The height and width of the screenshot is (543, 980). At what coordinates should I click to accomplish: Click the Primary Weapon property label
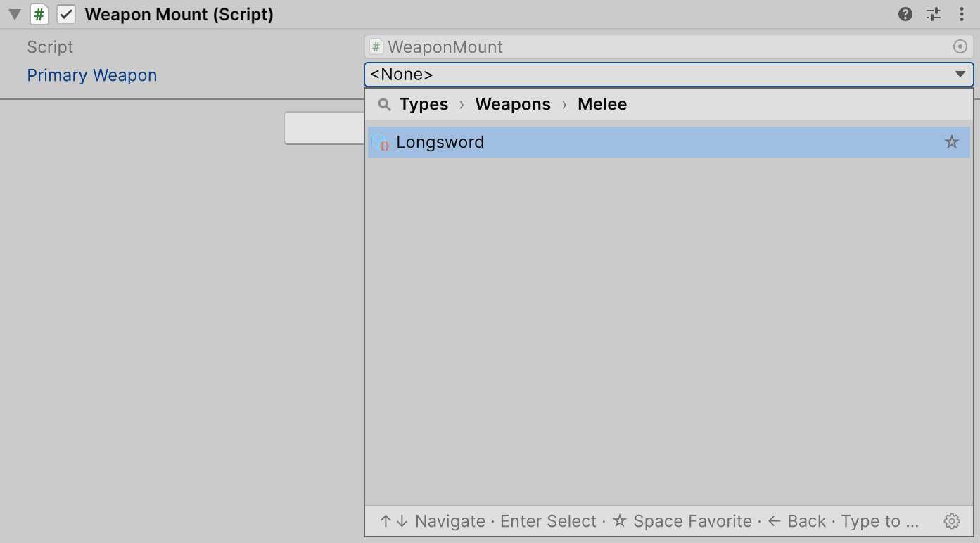92,75
